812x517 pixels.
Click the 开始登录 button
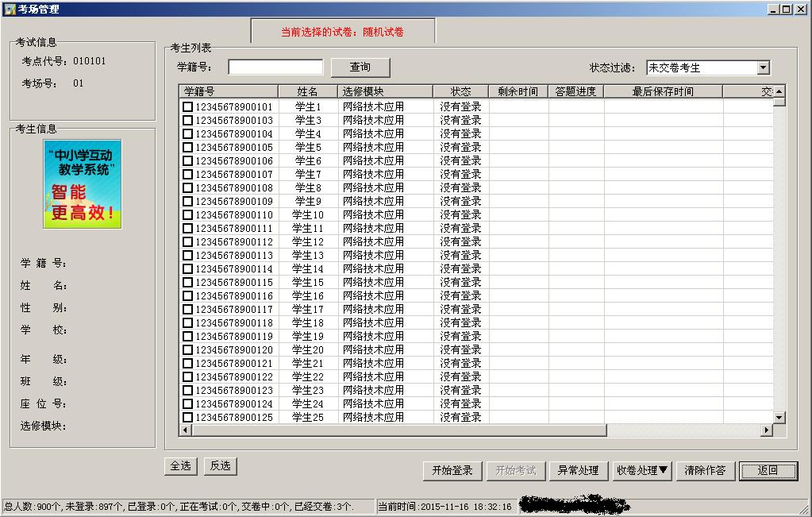452,470
